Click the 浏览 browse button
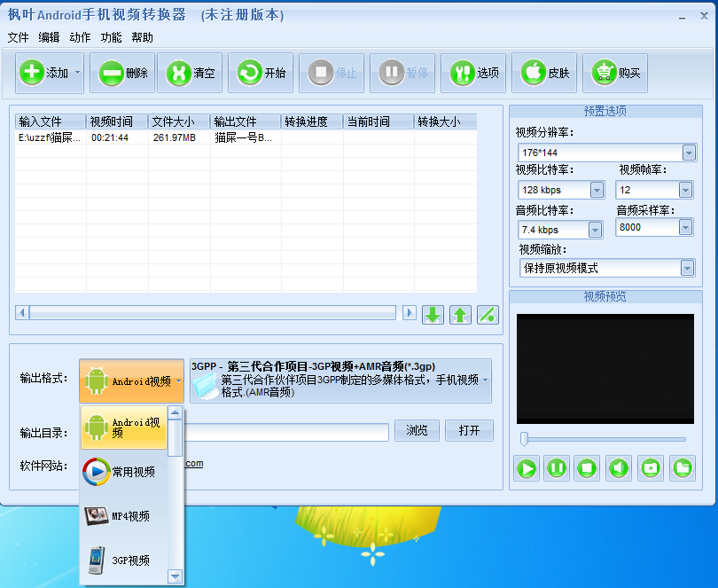718x588 pixels. [x=417, y=430]
